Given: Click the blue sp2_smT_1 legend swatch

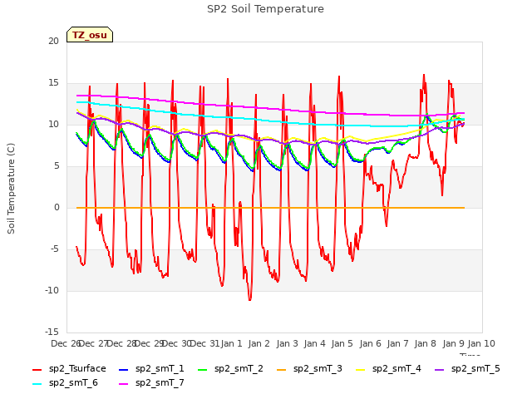Looking at the screenshot, I should click(124, 369).
